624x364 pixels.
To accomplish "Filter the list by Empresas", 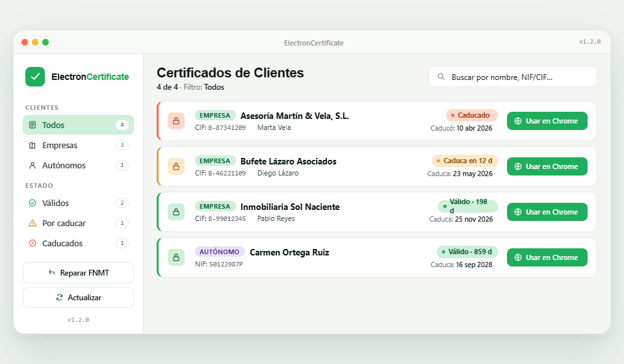I will click(79, 145).
